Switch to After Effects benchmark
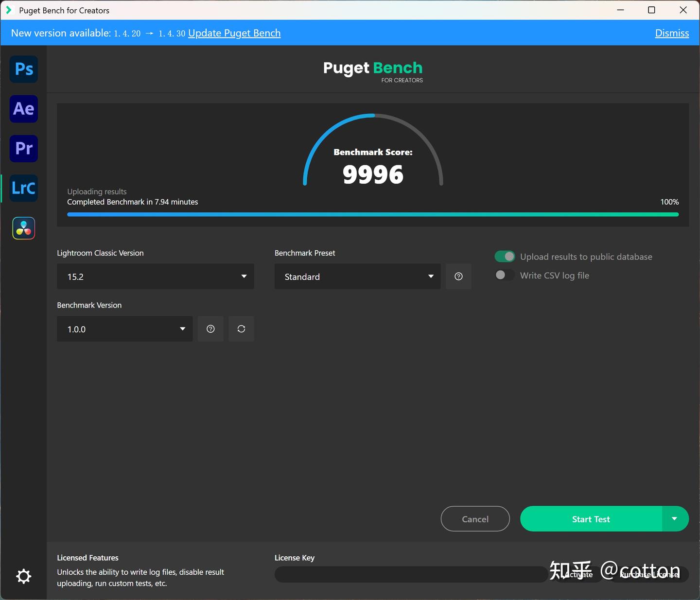 (x=24, y=109)
